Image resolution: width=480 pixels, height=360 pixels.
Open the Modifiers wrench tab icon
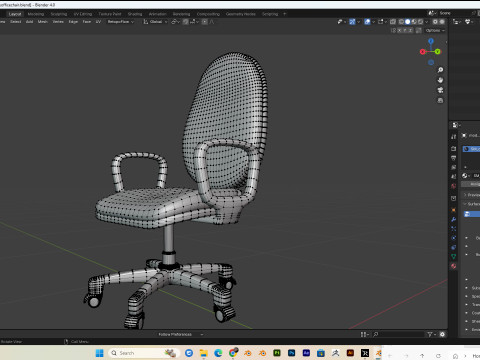[x=453, y=219]
